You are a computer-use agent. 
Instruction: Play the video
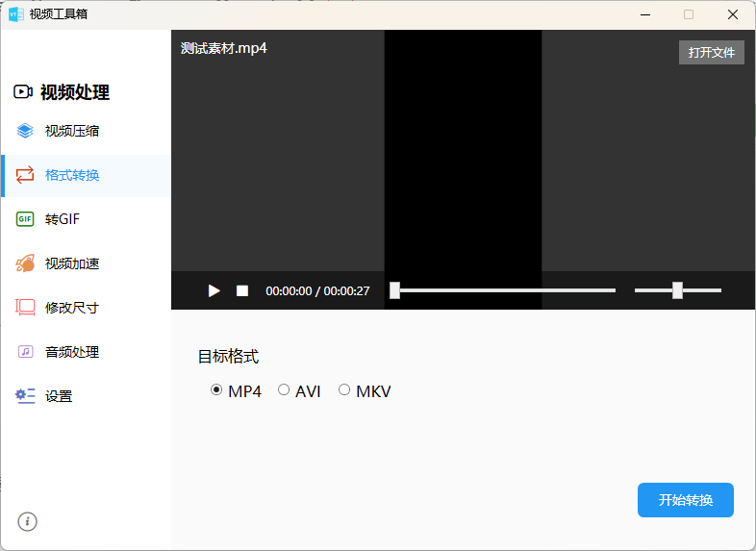(214, 290)
